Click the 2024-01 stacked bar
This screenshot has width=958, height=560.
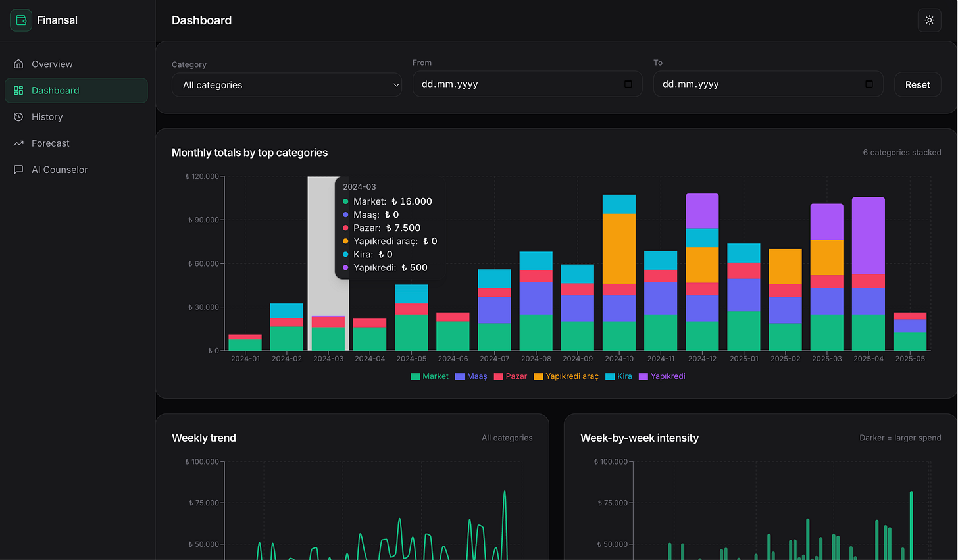(245, 343)
